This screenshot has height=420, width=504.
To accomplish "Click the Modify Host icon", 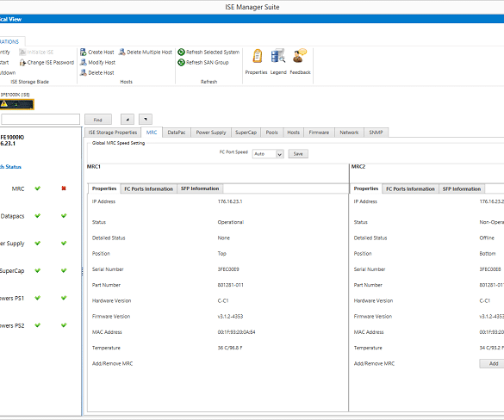I will [x=84, y=62].
